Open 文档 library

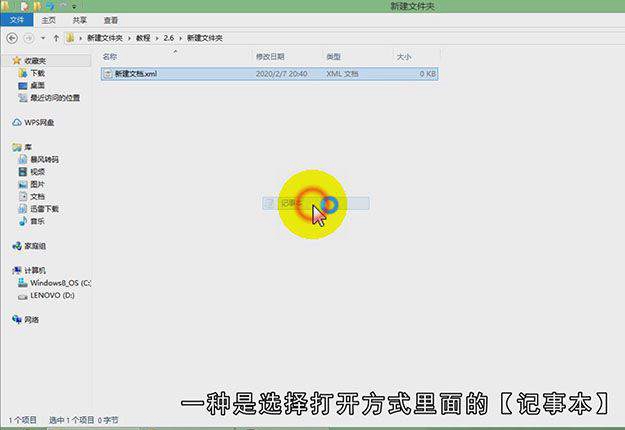point(37,196)
